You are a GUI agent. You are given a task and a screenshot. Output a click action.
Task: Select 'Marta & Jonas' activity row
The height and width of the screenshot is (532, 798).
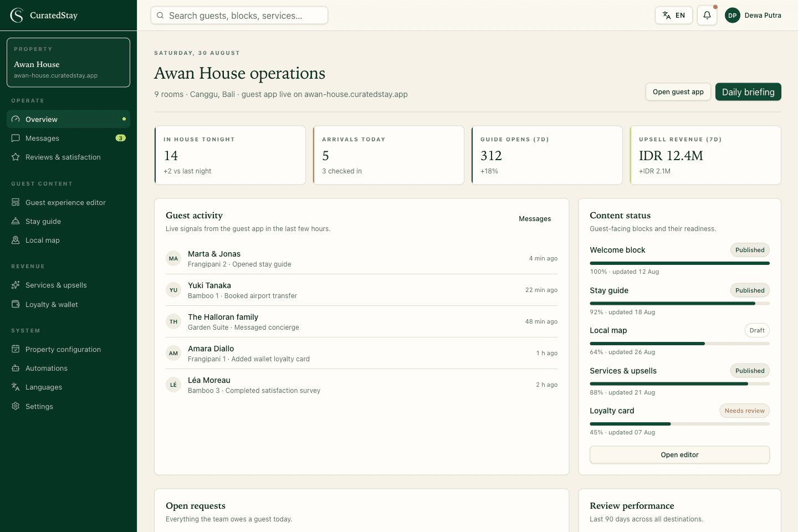[x=361, y=258]
